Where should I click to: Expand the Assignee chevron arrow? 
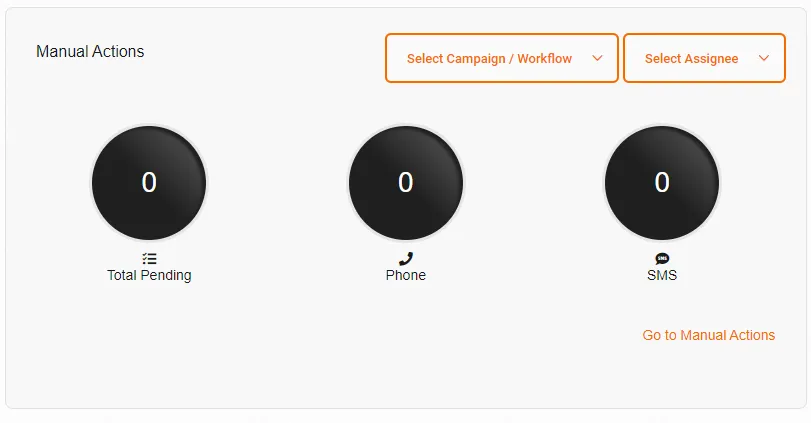[764, 58]
